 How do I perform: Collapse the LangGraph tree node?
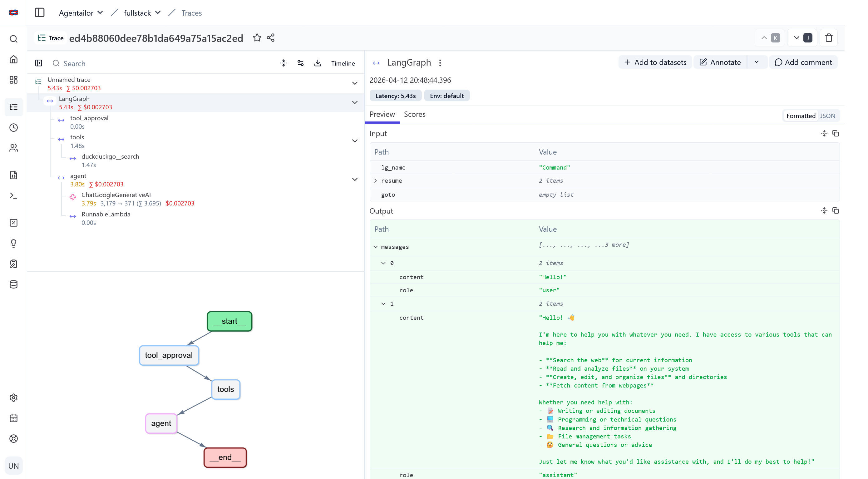pos(355,102)
